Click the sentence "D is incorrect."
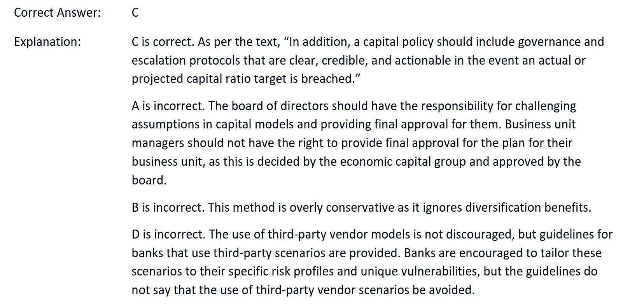644x307 pixels. point(168,234)
